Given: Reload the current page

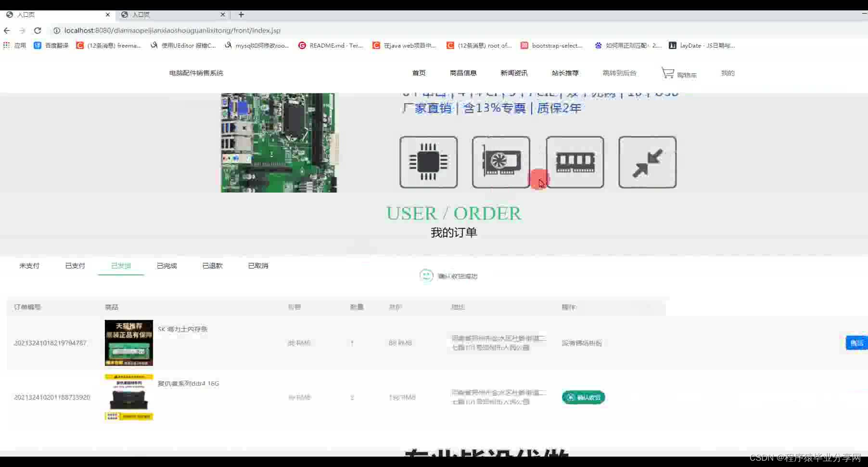Looking at the screenshot, I should pos(38,30).
